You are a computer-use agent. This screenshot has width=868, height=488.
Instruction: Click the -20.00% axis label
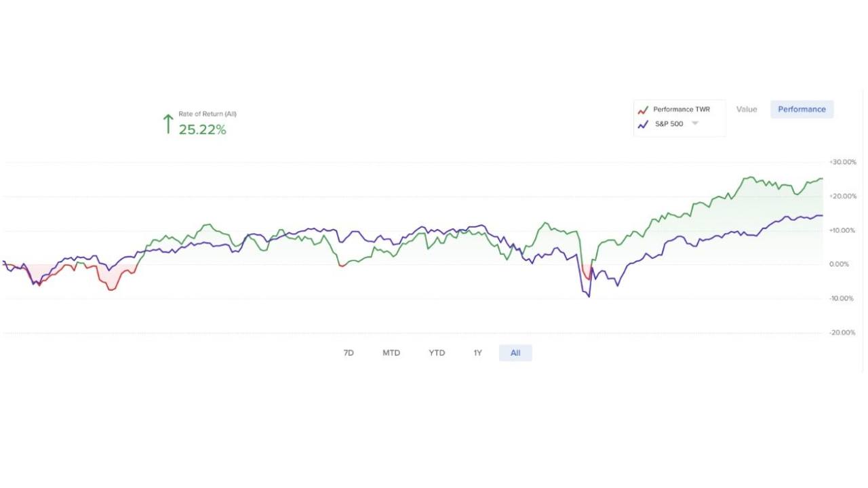(842, 333)
